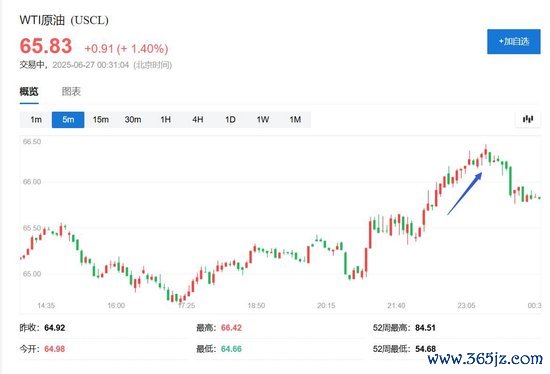Click the 23:05 time axis label
Screen dimensions: 550x374
(x=467, y=306)
